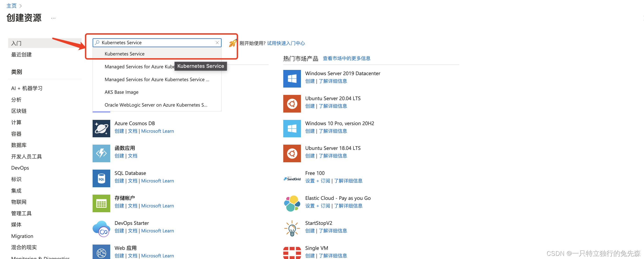Open 混合的现实 category
The width and height of the screenshot is (644, 259).
pos(24,248)
